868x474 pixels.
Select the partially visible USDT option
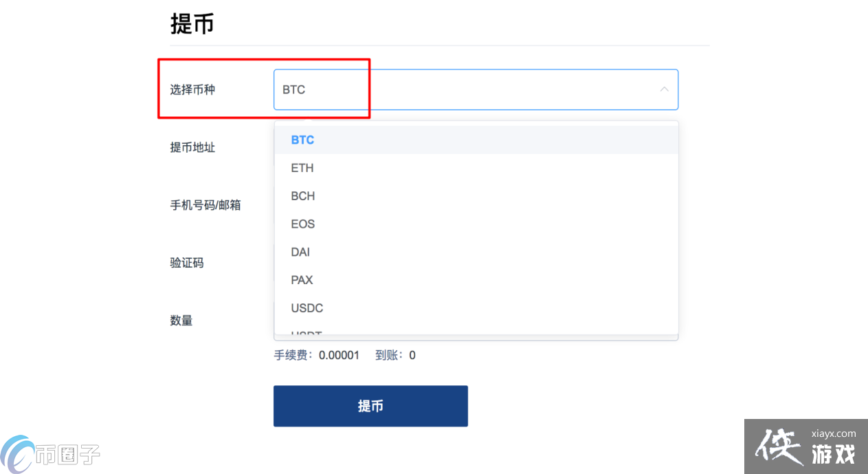point(305,333)
